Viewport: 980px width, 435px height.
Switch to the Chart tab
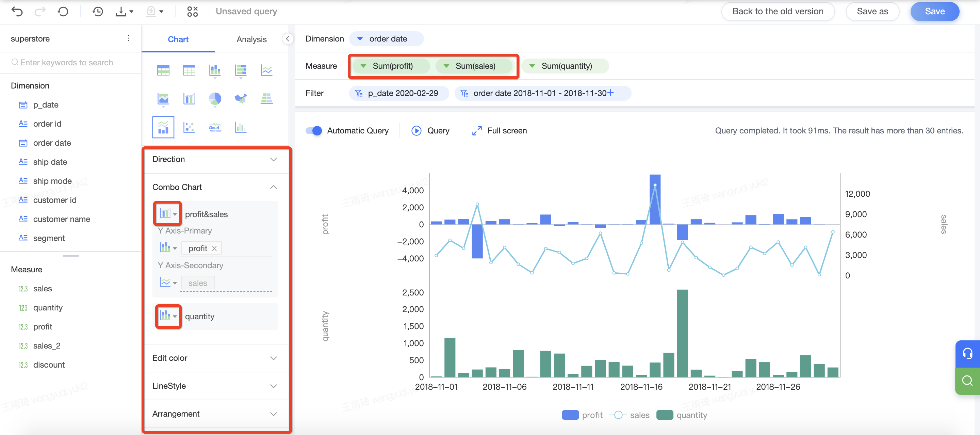pyautogui.click(x=178, y=39)
